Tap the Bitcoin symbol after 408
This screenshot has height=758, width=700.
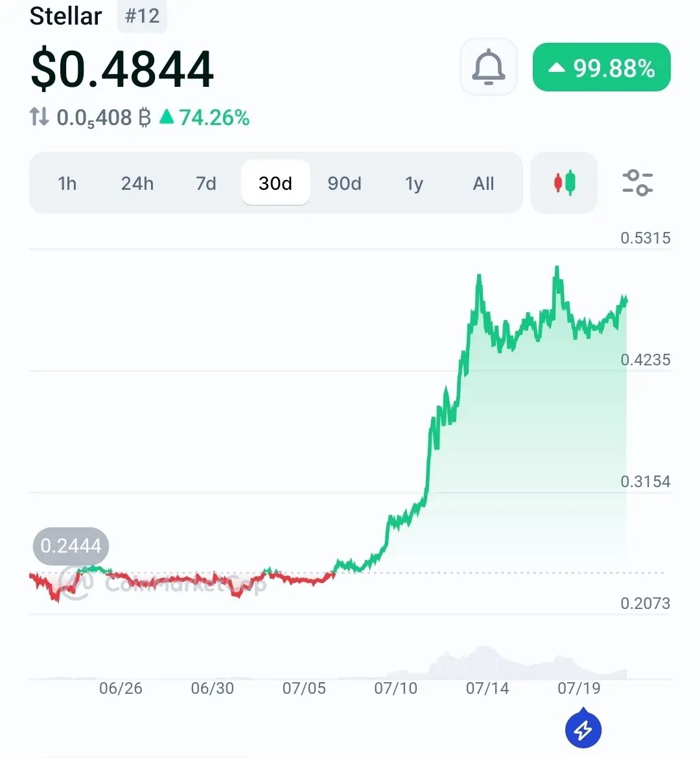click(145, 117)
